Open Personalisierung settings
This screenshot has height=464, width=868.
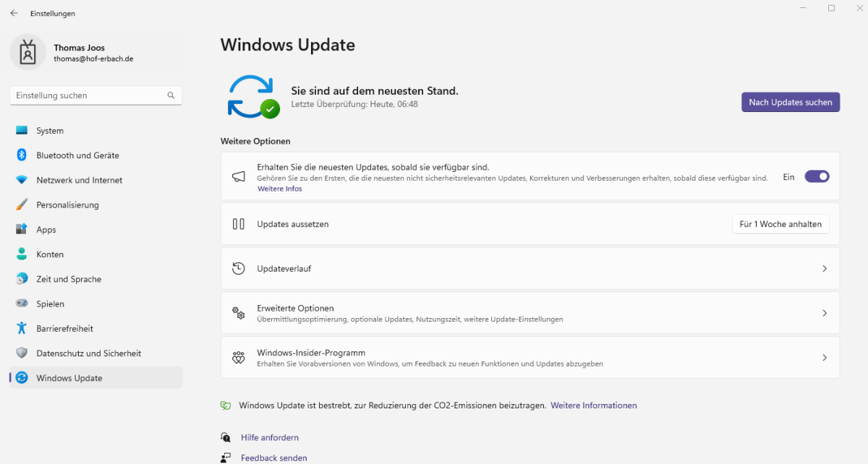coord(96,205)
